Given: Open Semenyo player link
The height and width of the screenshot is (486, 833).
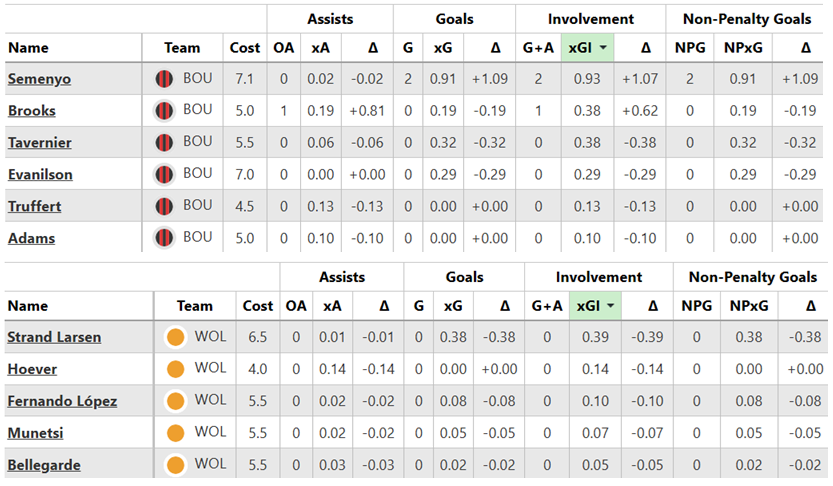Looking at the screenshot, I should pos(40,79).
